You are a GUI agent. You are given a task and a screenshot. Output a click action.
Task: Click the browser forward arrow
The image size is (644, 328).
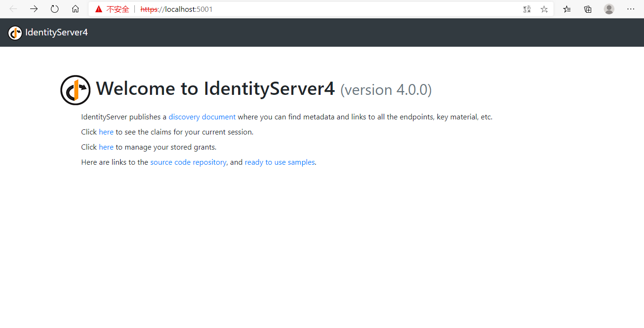pyautogui.click(x=34, y=9)
